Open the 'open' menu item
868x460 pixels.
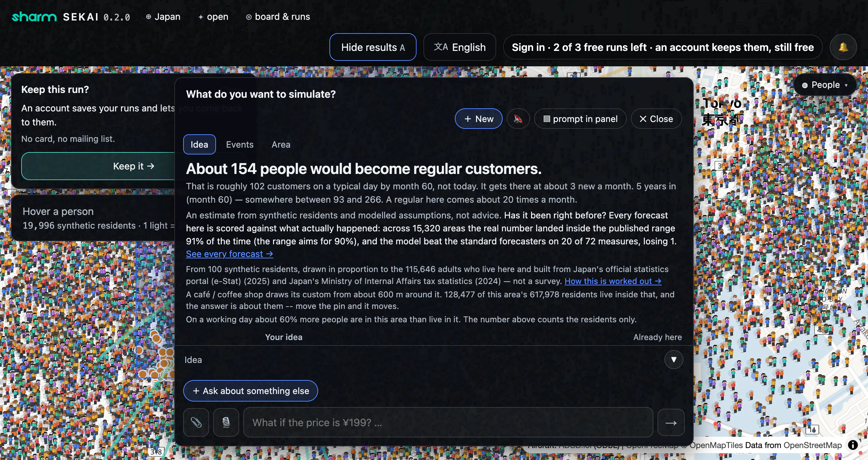tap(213, 16)
